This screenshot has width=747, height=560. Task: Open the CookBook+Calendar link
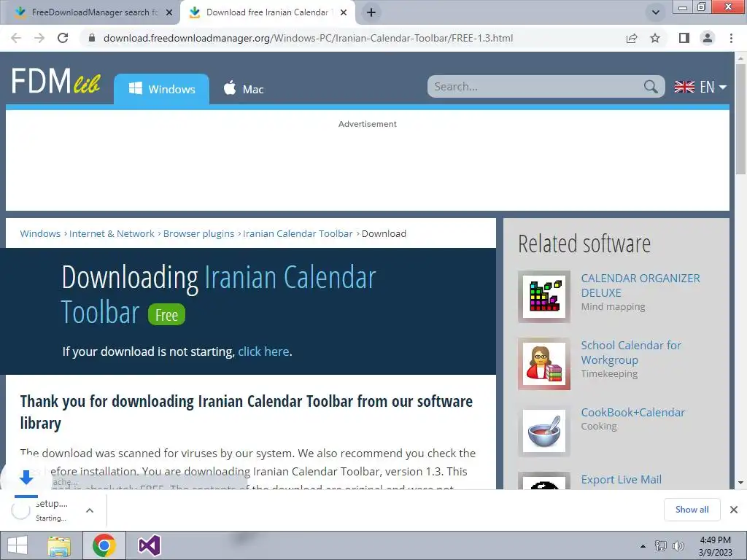click(x=632, y=413)
